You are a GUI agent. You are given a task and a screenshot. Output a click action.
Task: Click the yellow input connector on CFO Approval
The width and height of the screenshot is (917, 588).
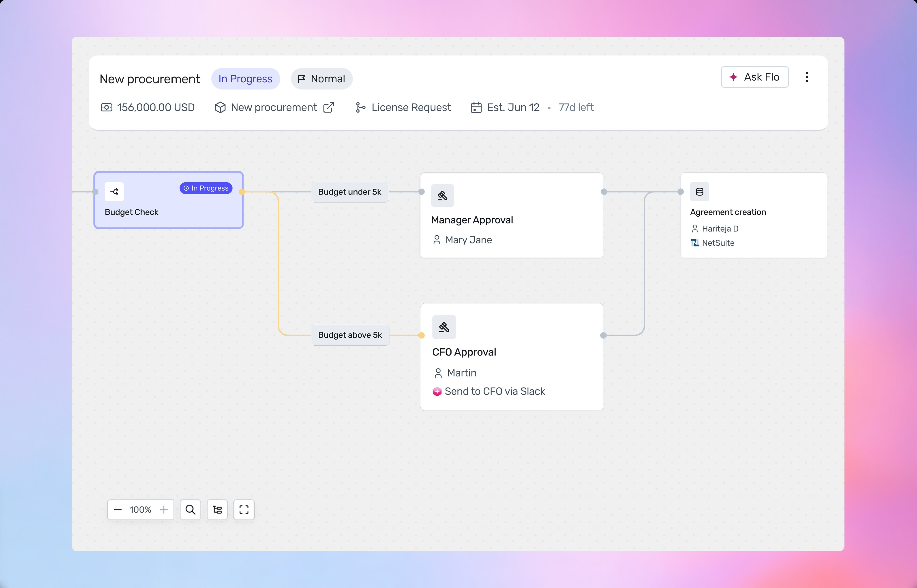[422, 335]
